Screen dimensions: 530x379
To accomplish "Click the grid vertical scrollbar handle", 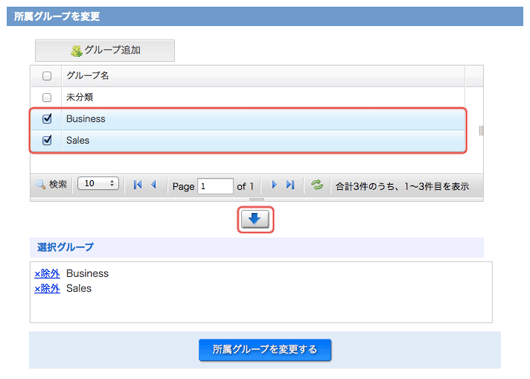I will (481, 131).
